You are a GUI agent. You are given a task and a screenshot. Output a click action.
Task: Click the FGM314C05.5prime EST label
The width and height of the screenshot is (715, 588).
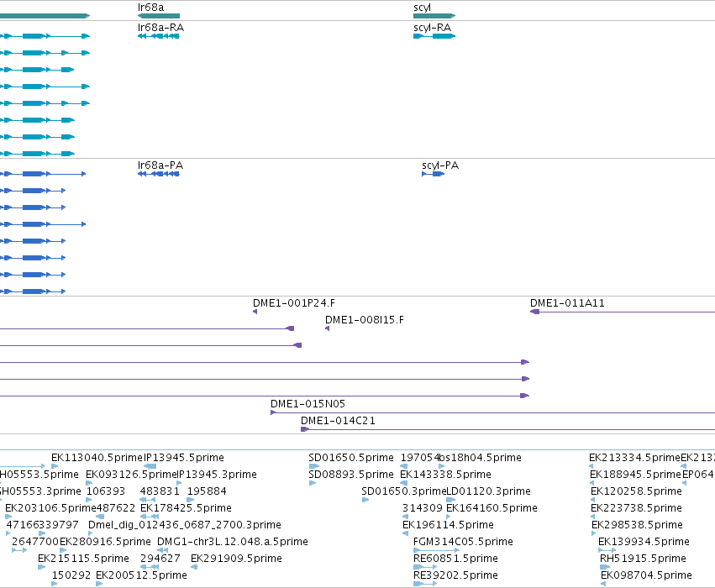(463, 542)
